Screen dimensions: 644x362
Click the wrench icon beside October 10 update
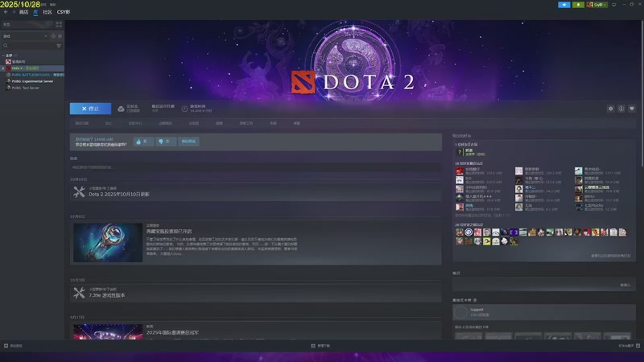pyautogui.click(x=79, y=191)
